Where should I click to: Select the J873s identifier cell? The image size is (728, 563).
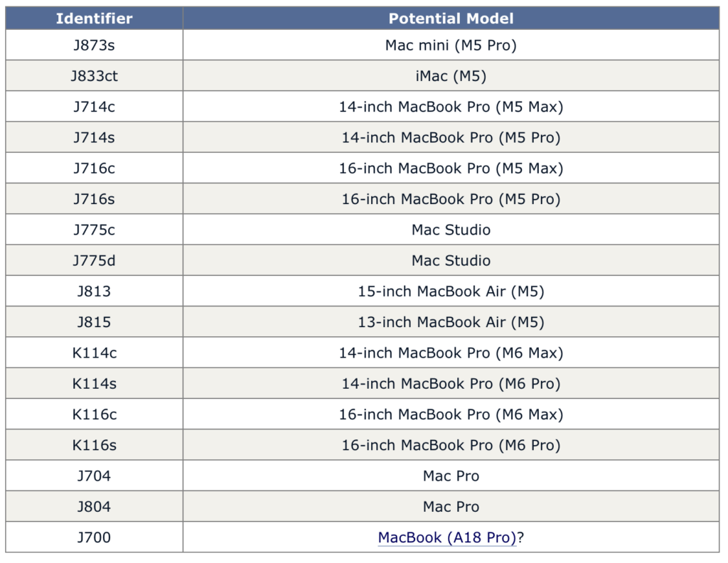94,45
